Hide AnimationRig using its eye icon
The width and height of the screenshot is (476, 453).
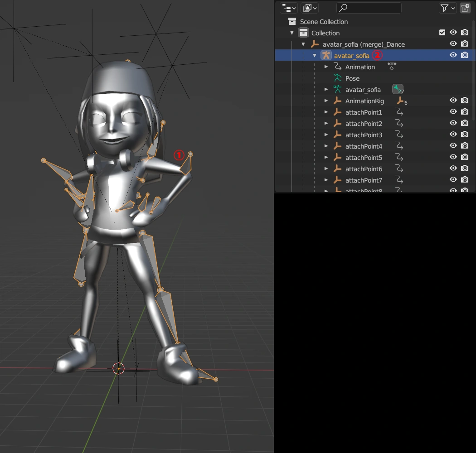[x=453, y=101]
